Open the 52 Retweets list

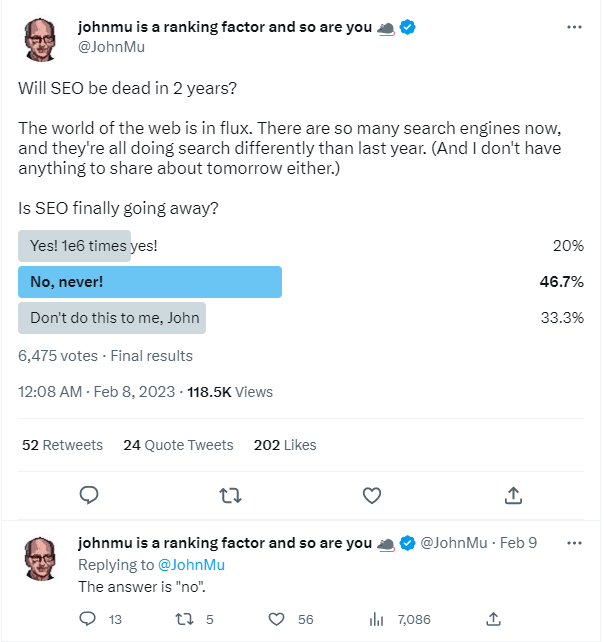[x=62, y=445]
